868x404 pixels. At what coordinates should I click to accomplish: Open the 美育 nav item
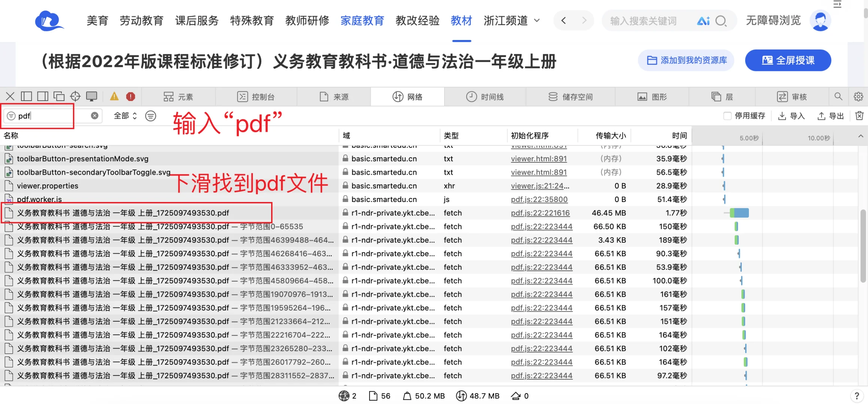(x=97, y=21)
